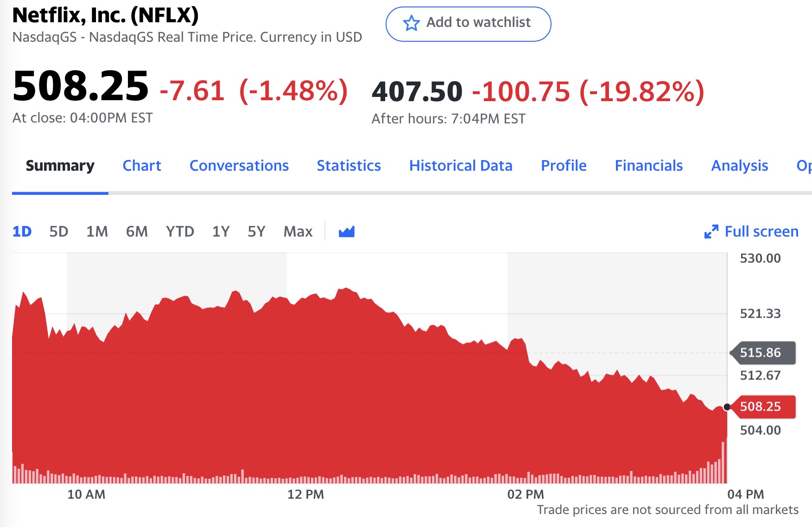View the Analysis tab
This screenshot has height=527, width=812.
pyautogui.click(x=739, y=166)
